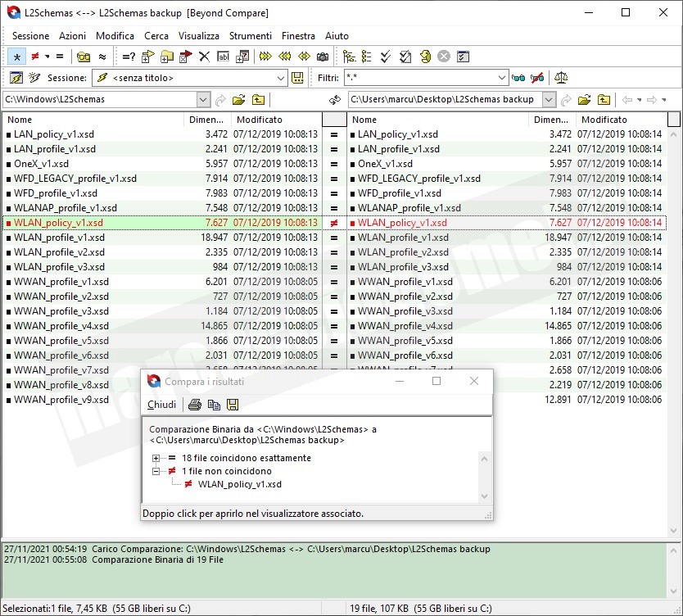
Task: Save results floppy icon in Compara i risultati
Action: 233,405
